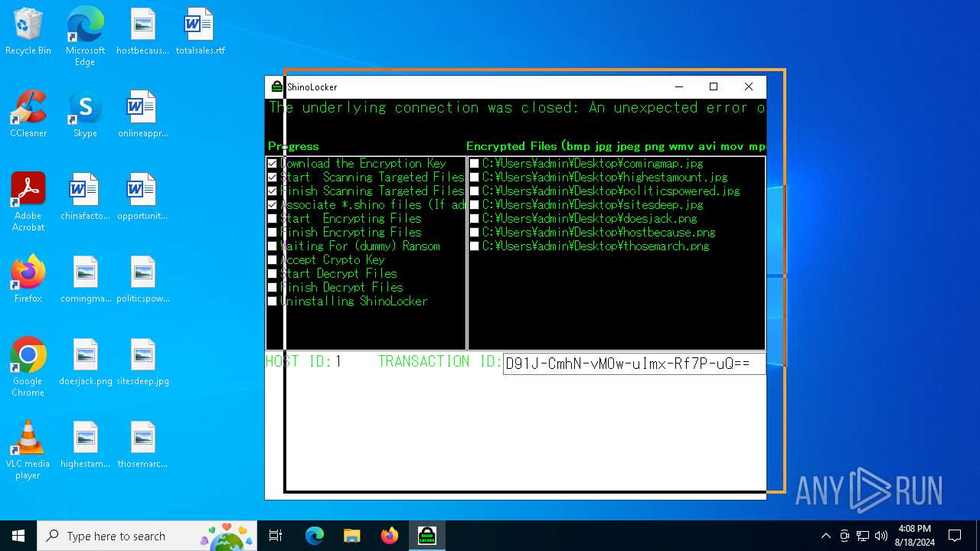Check 'Accept Crypto Key' box
This screenshot has height=551, width=980.
coord(272,259)
